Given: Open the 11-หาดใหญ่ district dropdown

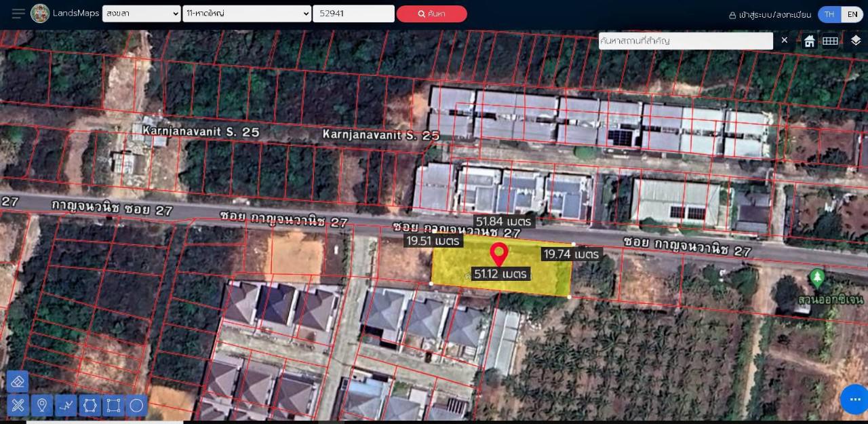Looking at the screenshot, I should click(247, 14).
